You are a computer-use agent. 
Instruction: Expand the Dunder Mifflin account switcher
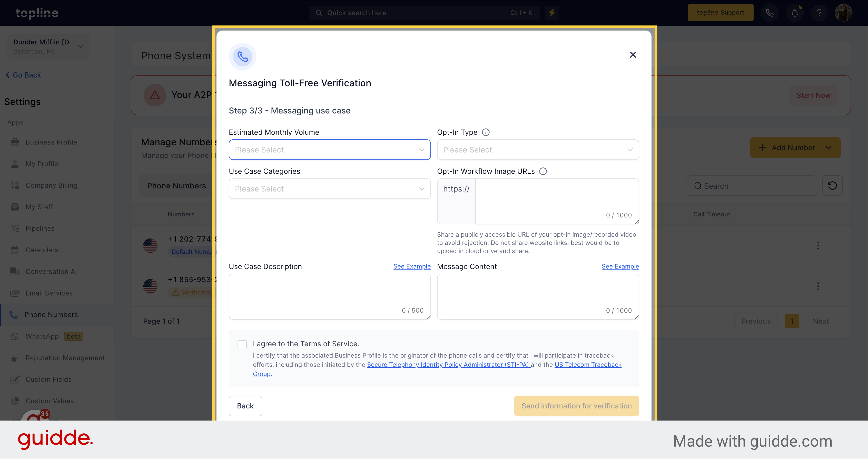48,46
